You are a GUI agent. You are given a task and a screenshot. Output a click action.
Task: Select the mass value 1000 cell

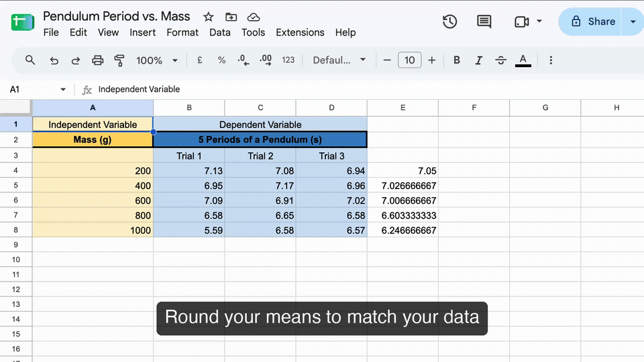click(93, 230)
